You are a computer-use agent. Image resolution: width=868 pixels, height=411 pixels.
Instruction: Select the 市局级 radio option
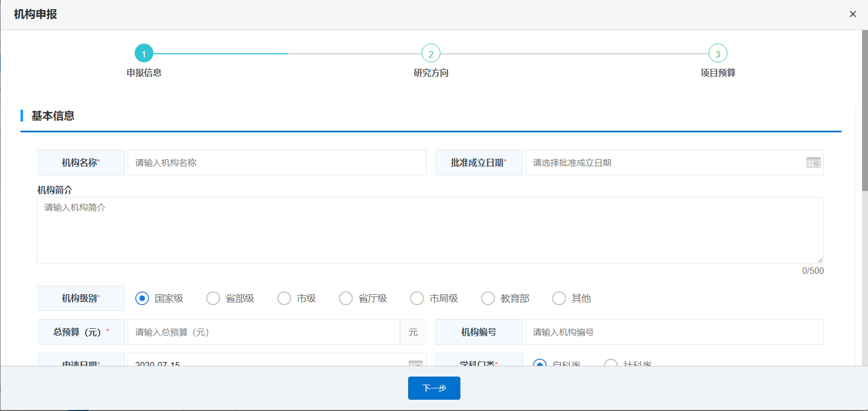[x=417, y=298]
